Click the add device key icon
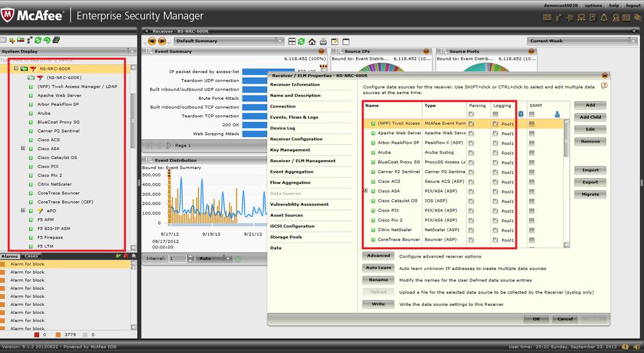This screenshot has width=644, height=353. [13, 40]
